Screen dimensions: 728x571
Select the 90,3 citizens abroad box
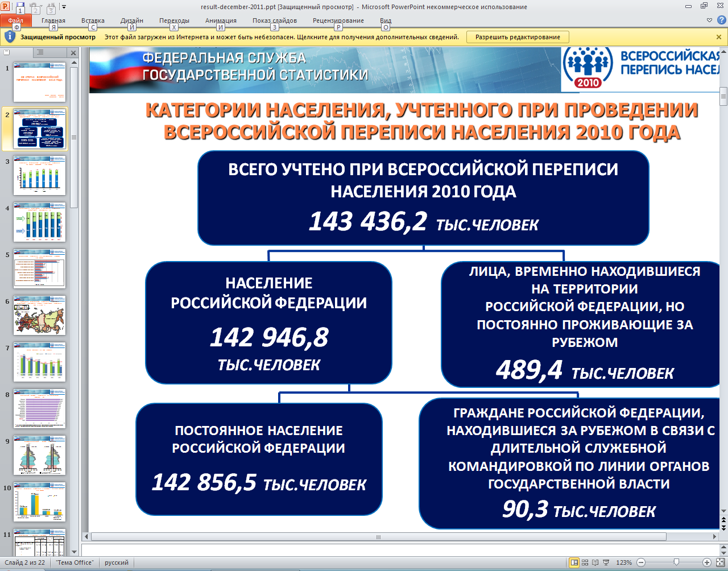[569, 464]
